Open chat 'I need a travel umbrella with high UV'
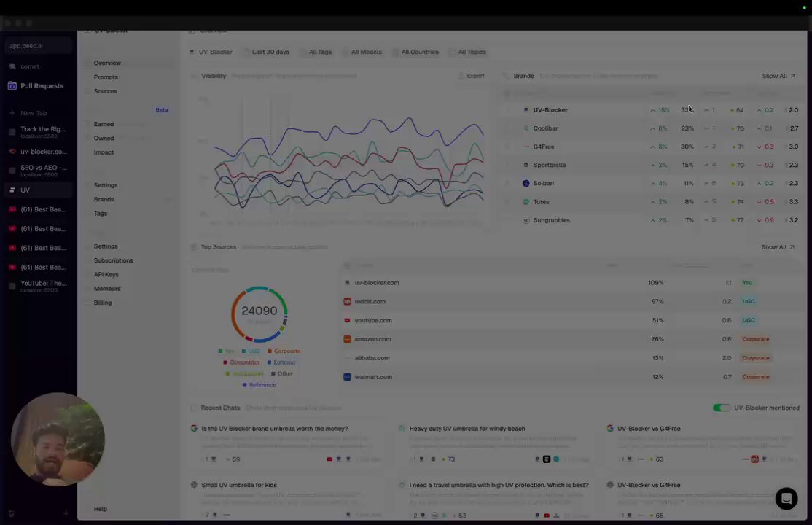 tap(499, 485)
